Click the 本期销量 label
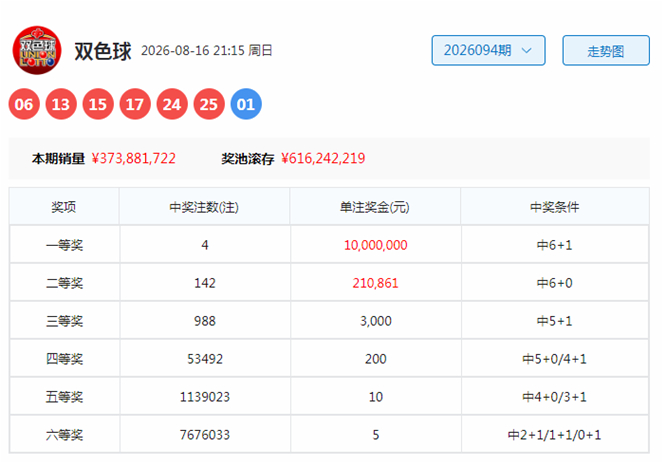662x462 pixels. click(x=58, y=159)
